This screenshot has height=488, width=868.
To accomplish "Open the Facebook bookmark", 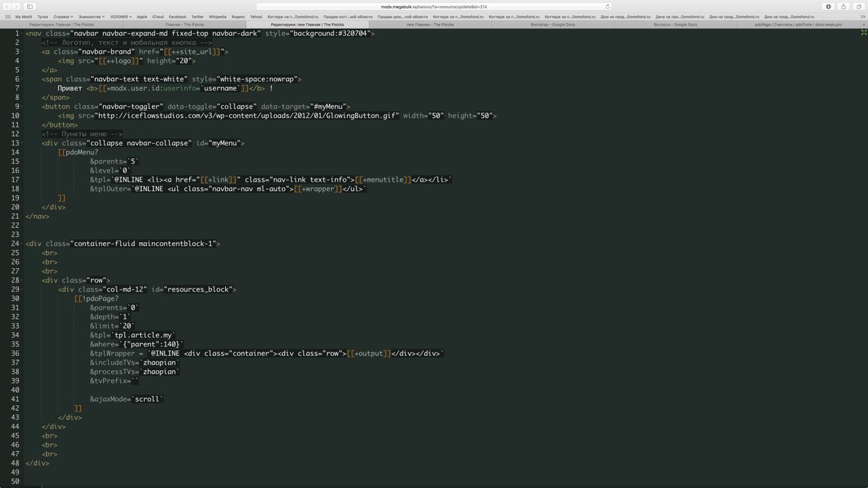I will (177, 16).
